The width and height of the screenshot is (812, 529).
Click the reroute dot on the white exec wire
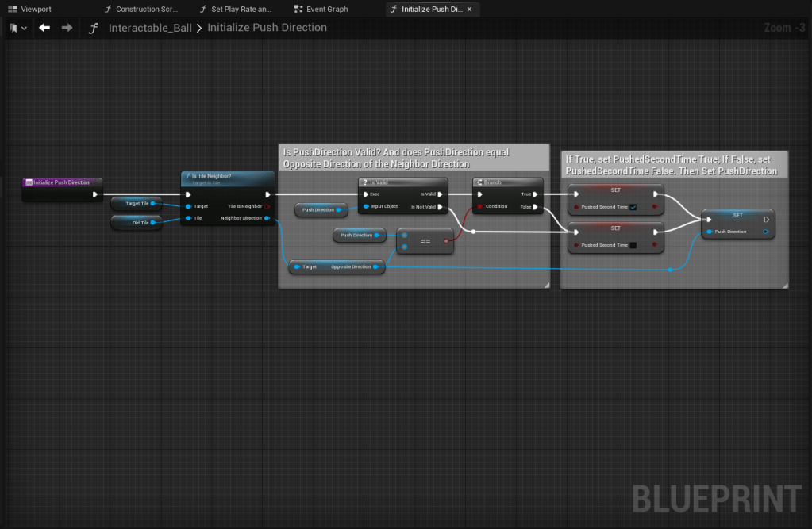tap(473, 232)
